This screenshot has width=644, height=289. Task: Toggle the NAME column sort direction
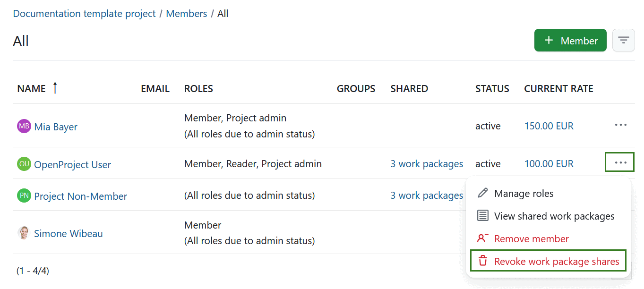click(x=54, y=88)
